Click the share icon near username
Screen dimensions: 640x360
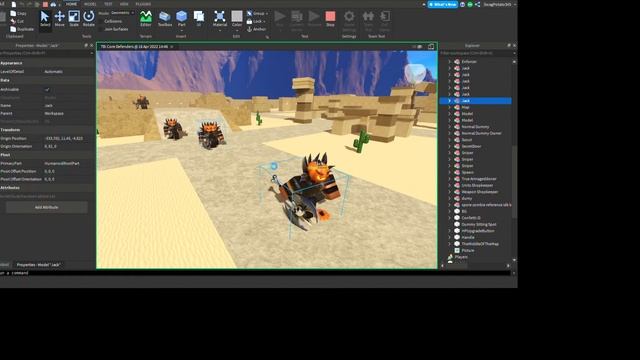[x=478, y=4]
